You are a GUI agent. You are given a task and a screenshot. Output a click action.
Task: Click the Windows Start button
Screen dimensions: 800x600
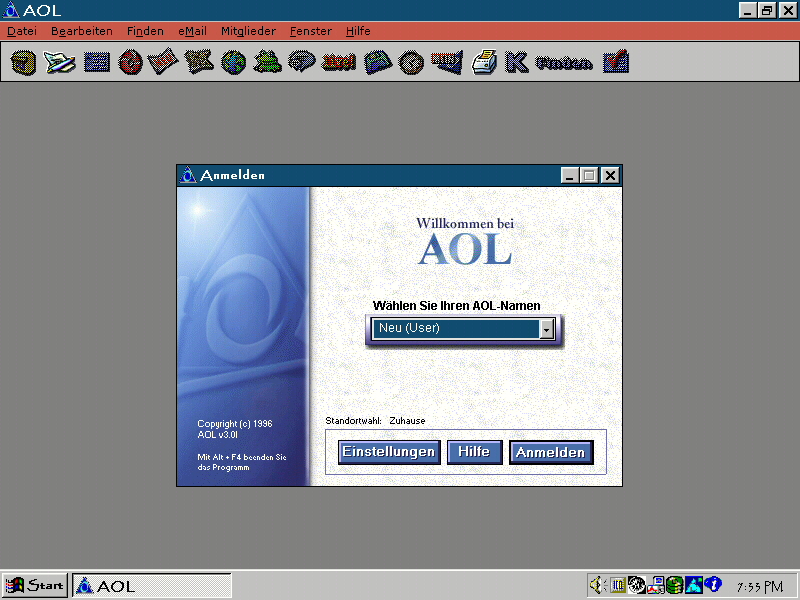[35, 585]
